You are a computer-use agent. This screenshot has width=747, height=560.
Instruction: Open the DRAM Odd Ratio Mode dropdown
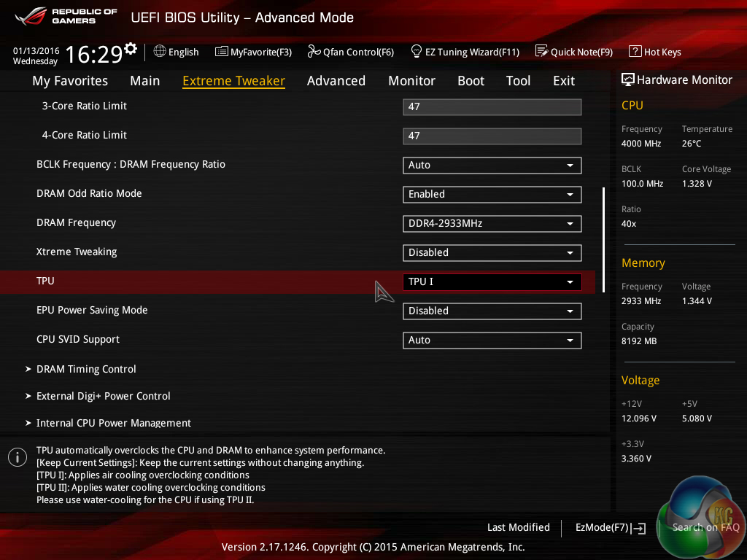pyautogui.click(x=492, y=194)
